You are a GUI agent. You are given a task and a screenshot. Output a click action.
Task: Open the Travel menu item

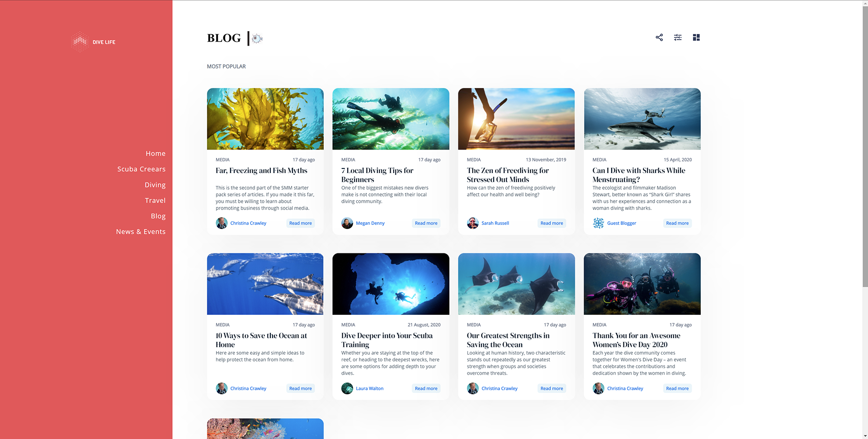coord(155,201)
